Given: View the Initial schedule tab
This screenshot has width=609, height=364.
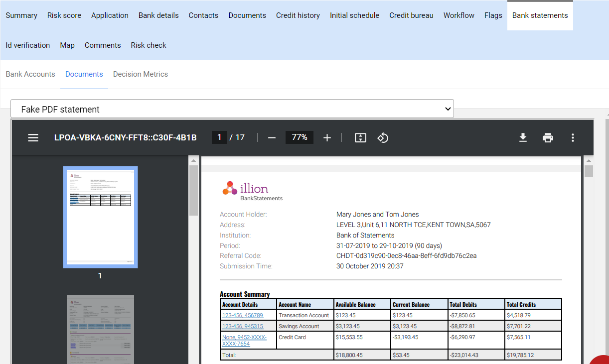Looking at the screenshot, I should click(x=354, y=15).
